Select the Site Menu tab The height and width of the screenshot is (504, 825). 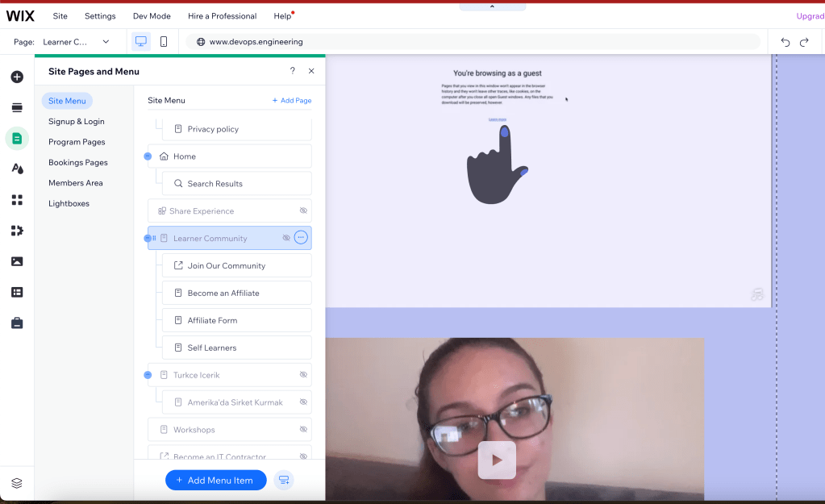coord(67,101)
